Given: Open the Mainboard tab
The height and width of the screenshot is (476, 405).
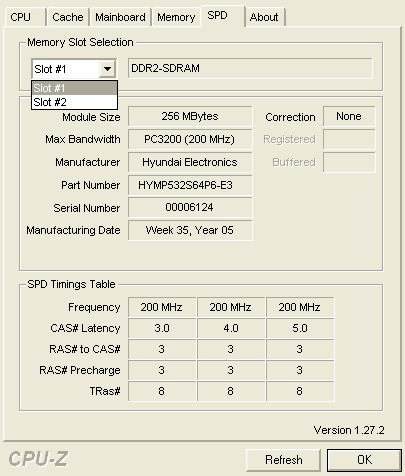Looking at the screenshot, I should (x=120, y=17).
